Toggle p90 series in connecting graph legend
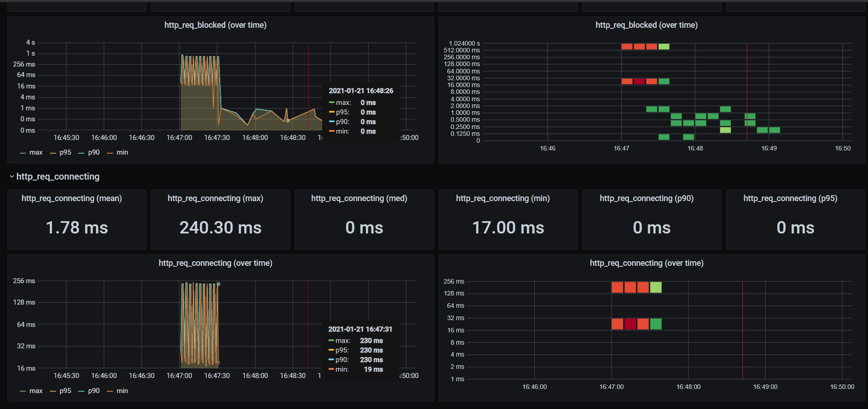Screen dimensions: 868x409 pyautogui.click(x=94, y=391)
